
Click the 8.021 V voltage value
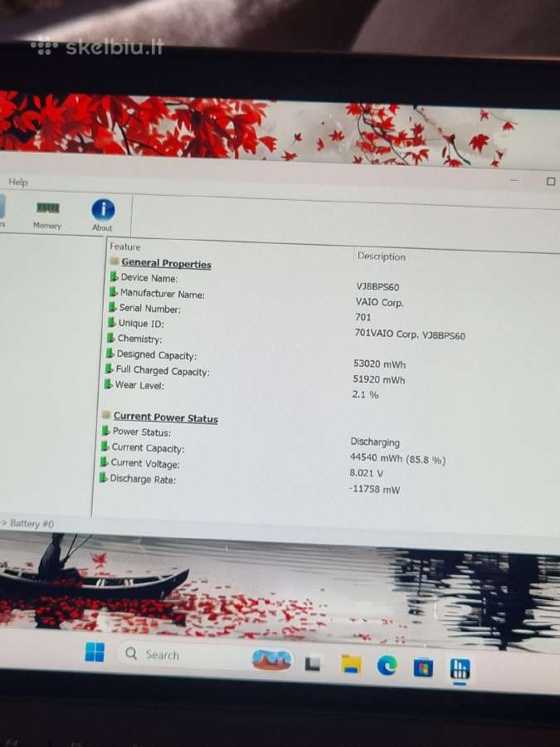[366, 473]
